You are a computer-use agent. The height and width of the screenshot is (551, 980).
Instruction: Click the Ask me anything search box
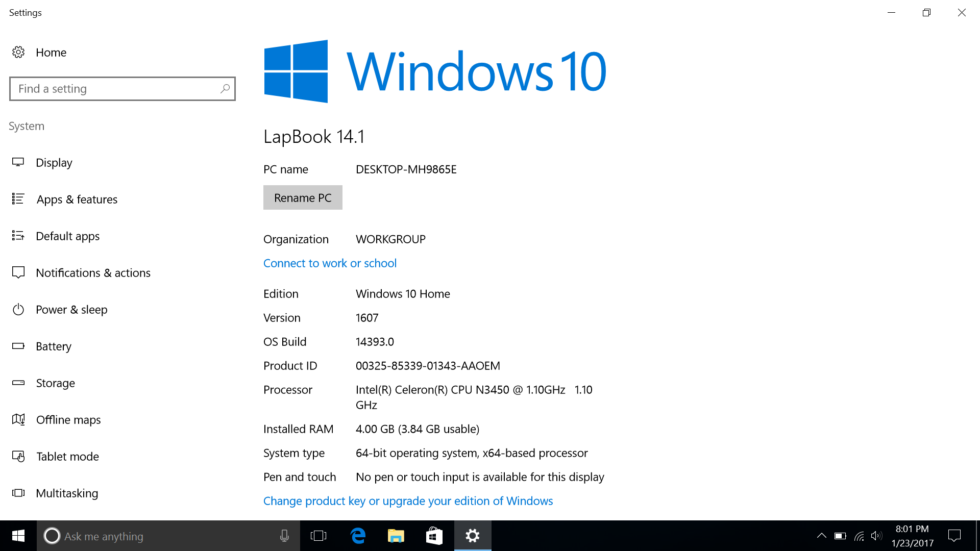point(168,536)
